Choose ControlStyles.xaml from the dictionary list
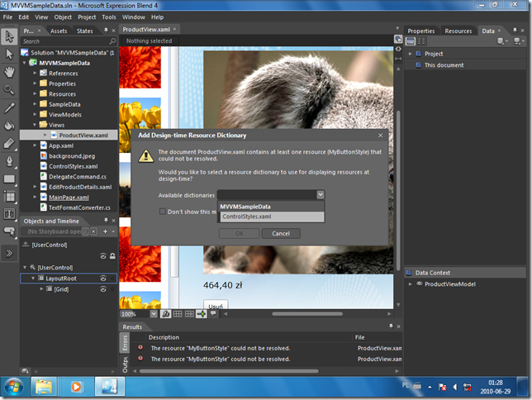The height and width of the screenshot is (400, 532). click(247, 217)
